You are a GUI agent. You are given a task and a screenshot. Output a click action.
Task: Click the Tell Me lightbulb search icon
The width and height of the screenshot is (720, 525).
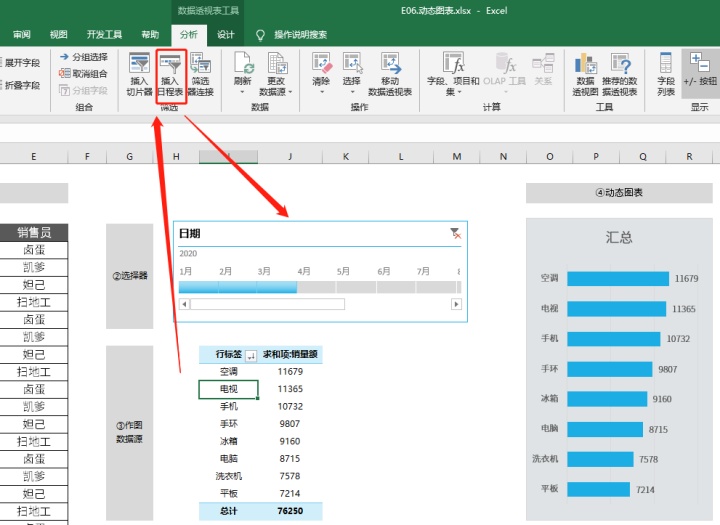pyautogui.click(x=260, y=35)
